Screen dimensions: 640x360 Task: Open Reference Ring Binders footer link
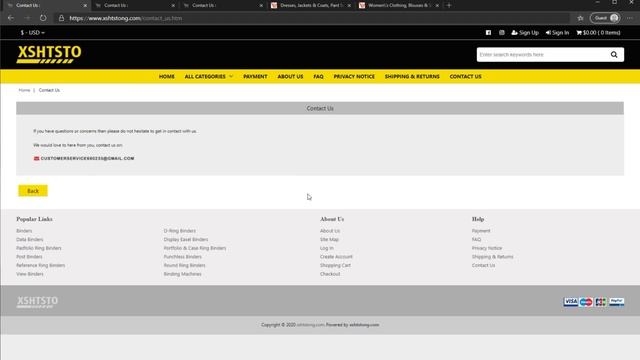tap(41, 265)
